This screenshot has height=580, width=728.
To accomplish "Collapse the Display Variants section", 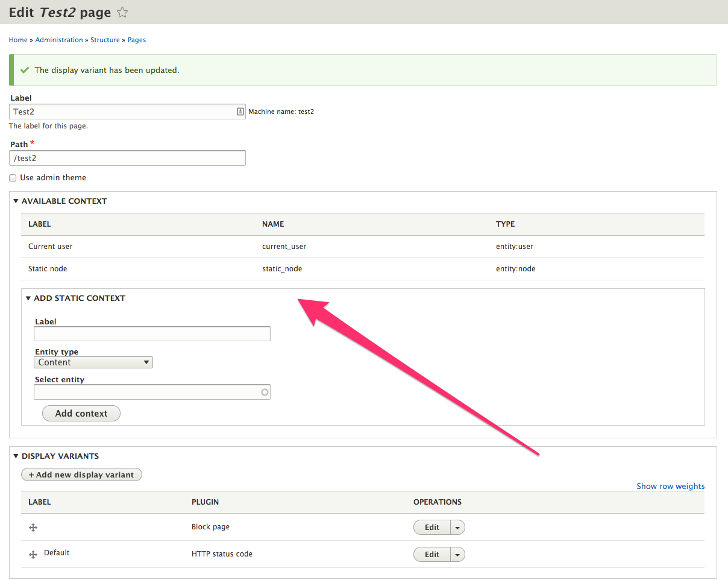I will [56, 456].
